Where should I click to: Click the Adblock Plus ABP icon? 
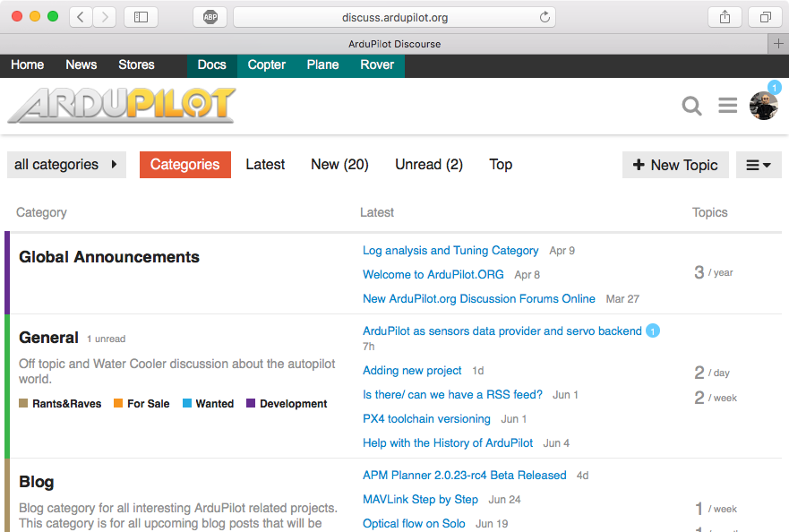210,17
